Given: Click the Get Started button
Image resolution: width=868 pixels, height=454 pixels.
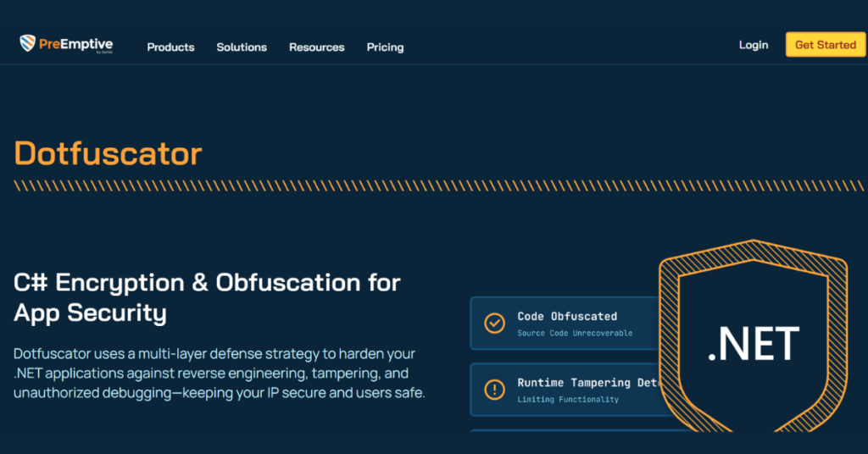Looking at the screenshot, I should pos(826,44).
